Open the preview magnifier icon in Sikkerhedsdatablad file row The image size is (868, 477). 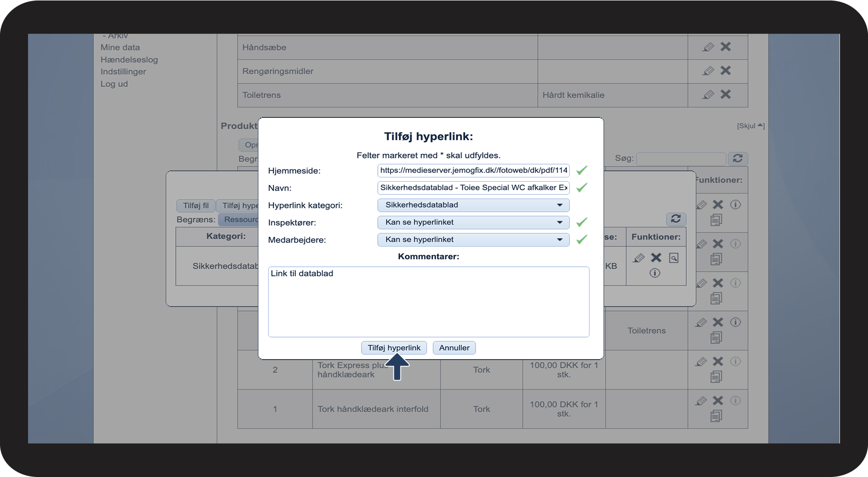point(673,258)
